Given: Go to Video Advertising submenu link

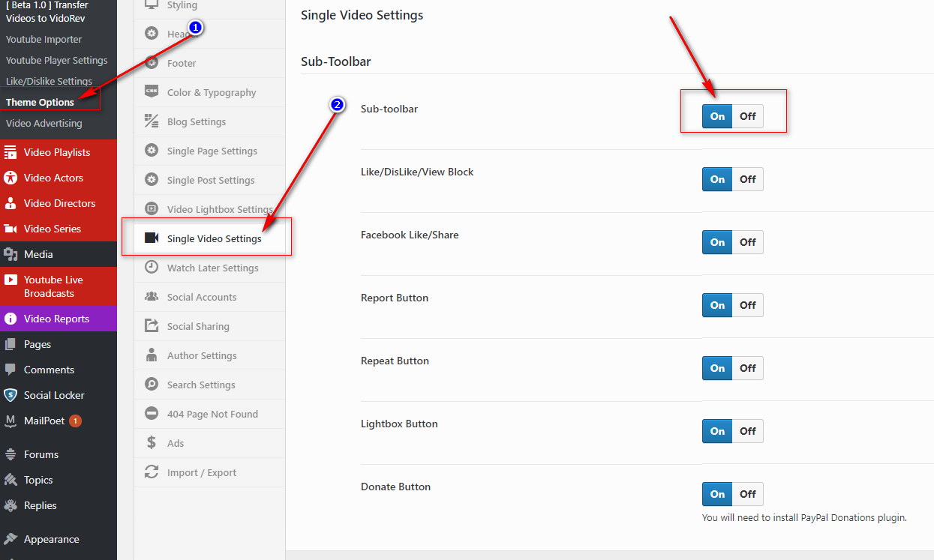Looking at the screenshot, I should pos(44,124).
